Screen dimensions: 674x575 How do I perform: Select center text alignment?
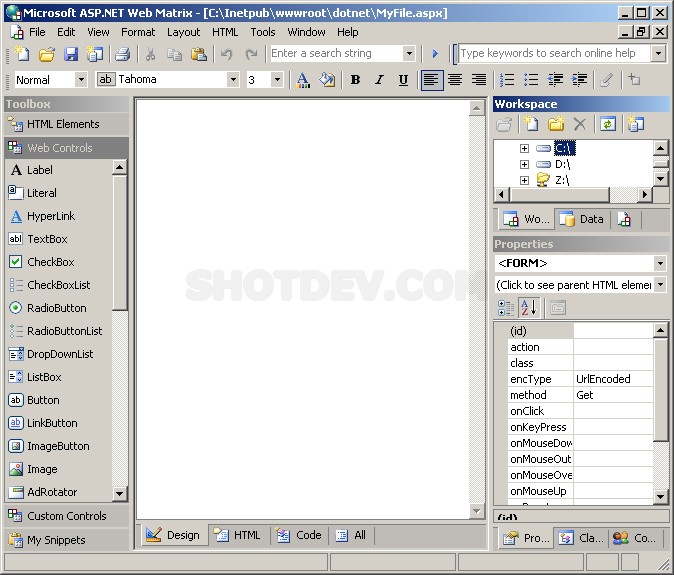tap(455, 80)
